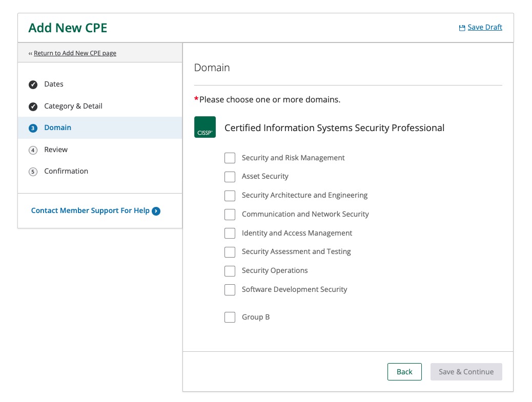This screenshot has width=532, height=402.
Task: Jump to the Review step
Action: point(56,150)
